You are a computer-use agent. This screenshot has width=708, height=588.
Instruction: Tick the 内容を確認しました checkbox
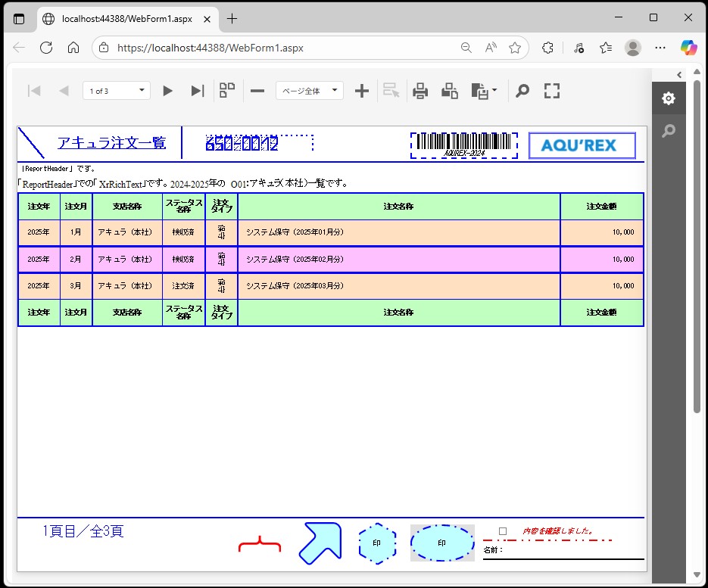coord(503,531)
